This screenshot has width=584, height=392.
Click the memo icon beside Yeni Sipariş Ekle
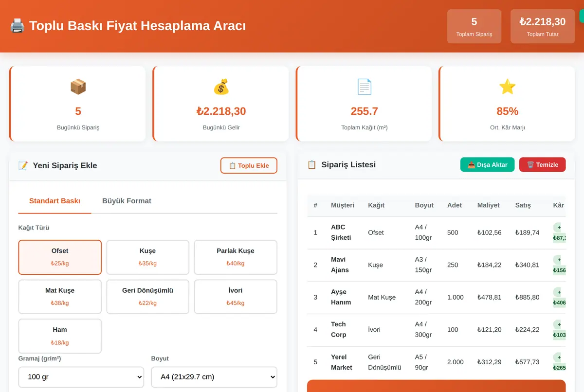coord(23,165)
